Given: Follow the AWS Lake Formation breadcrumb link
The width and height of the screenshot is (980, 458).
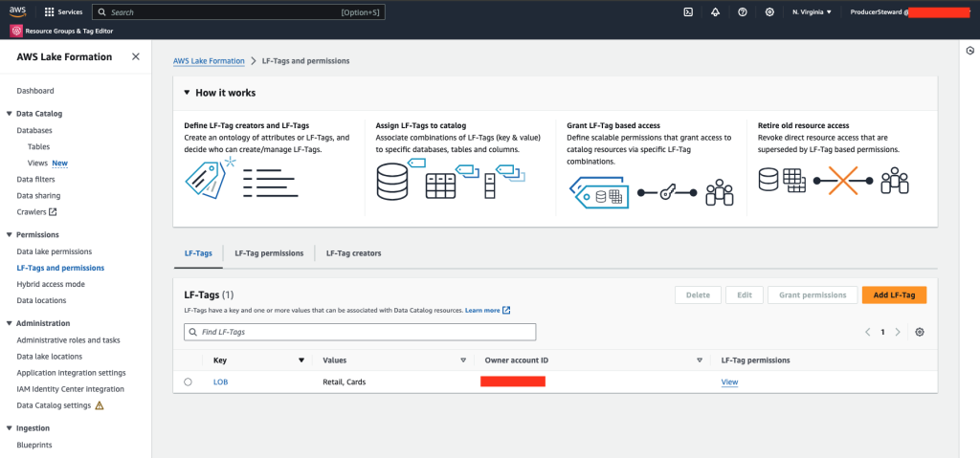Looking at the screenshot, I should click(209, 61).
